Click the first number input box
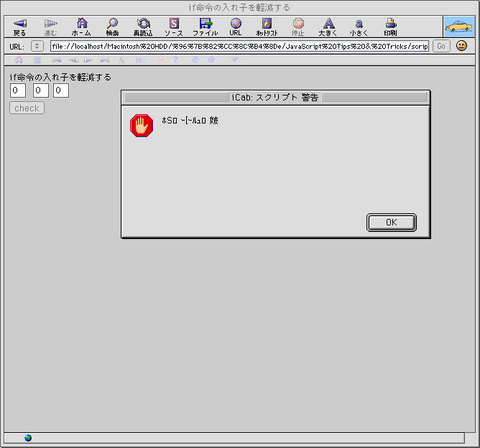 [18, 90]
